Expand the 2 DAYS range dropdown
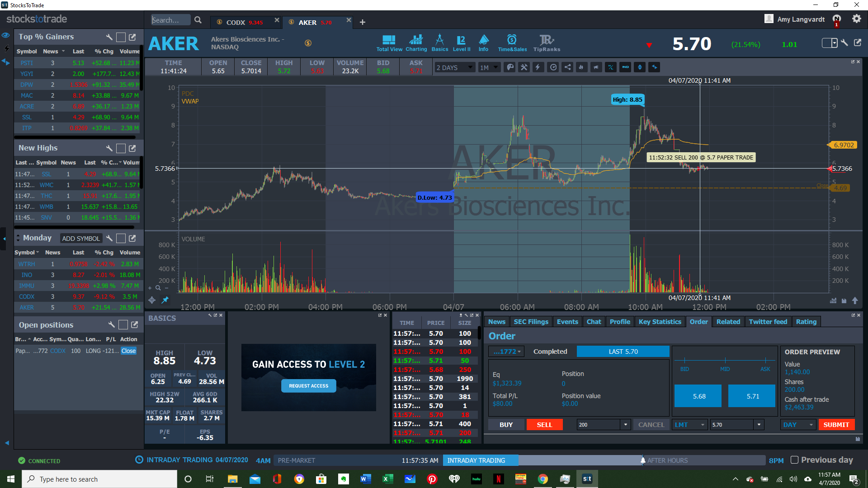Screen dimensions: 868x488 (x=454, y=67)
